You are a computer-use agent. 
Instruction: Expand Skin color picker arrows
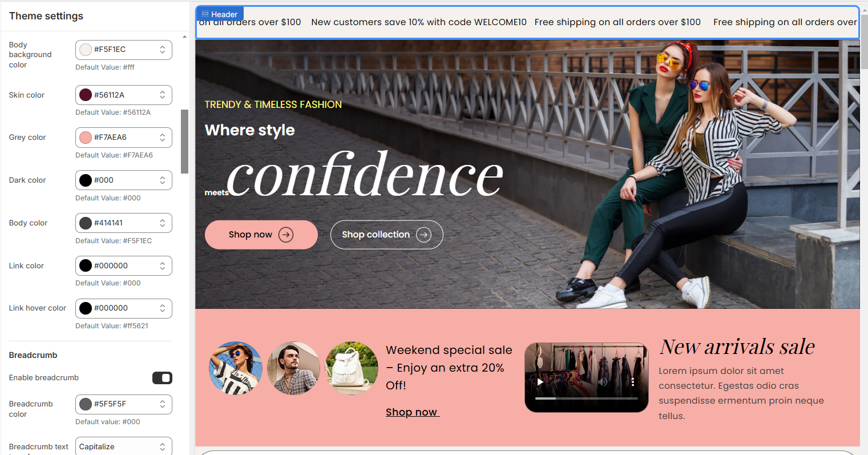click(163, 95)
